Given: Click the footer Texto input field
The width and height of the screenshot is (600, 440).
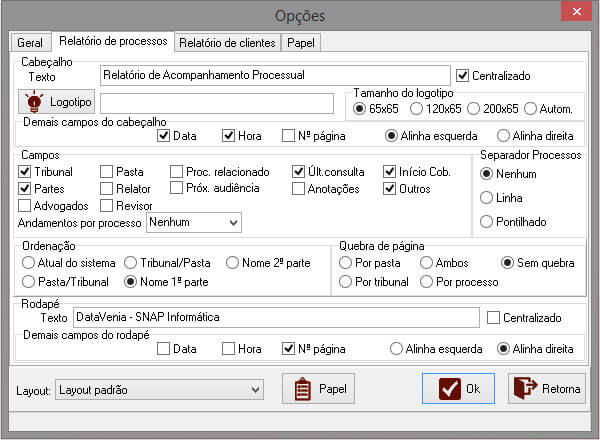Looking at the screenshot, I should [276, 318].
